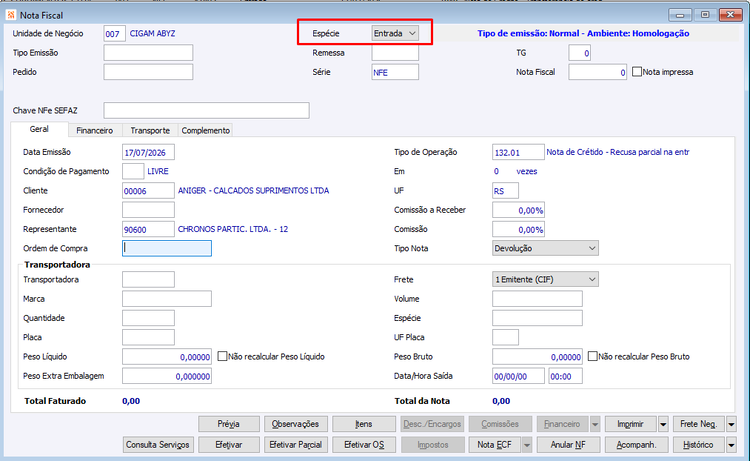Click the Peso Líquido field

167,356
